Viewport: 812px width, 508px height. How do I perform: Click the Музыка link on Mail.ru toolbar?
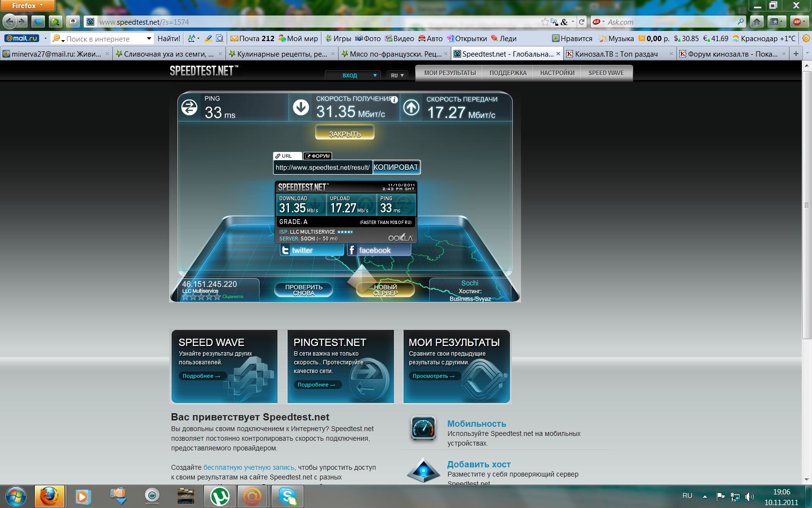point(617,39)
